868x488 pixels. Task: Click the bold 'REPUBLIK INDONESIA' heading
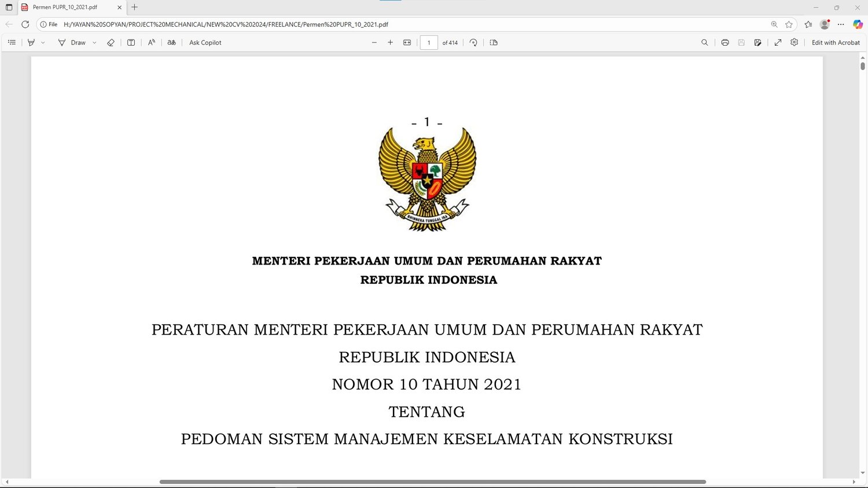(x=429, y=280)
